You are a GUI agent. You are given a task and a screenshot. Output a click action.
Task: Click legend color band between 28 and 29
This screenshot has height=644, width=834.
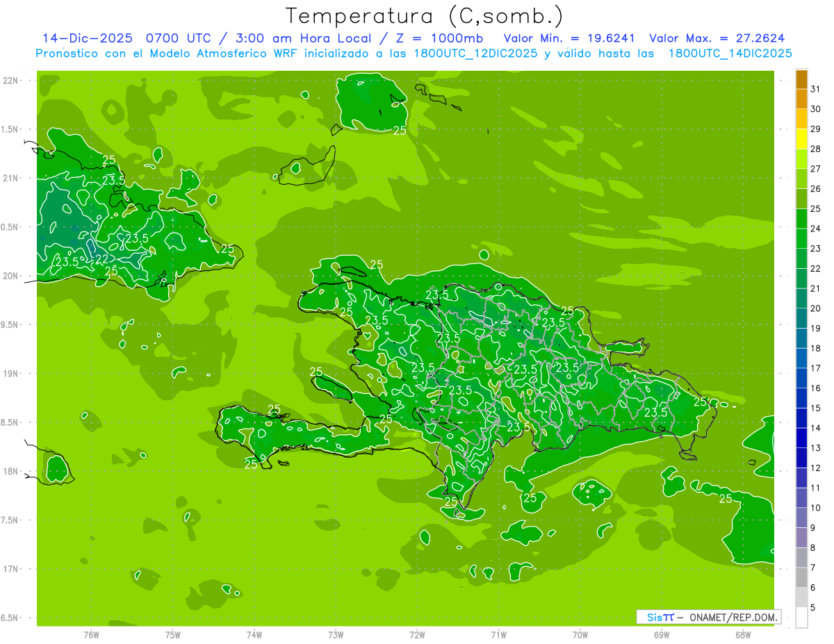(x=801, y=139)
